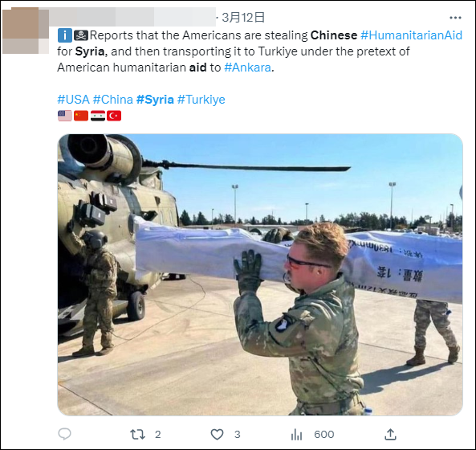Screen dimensions: 476x450
Task: Open the helicopter soldier photo
Action: pos(260,275)
